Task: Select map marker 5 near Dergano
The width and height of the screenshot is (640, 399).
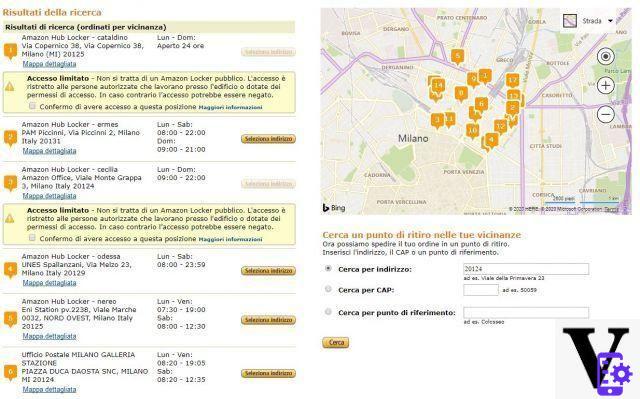Action: 458,56
